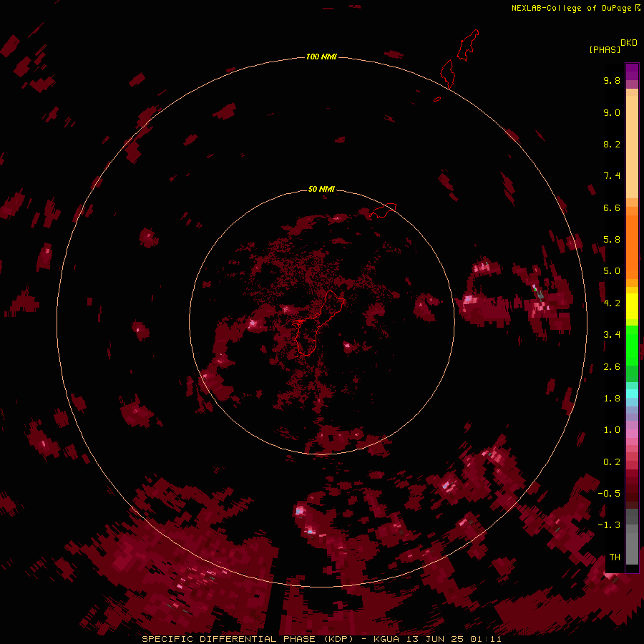Click the 5.8 value on the color scale
This screenshot has width=644, height=644.
click(612, 240)
